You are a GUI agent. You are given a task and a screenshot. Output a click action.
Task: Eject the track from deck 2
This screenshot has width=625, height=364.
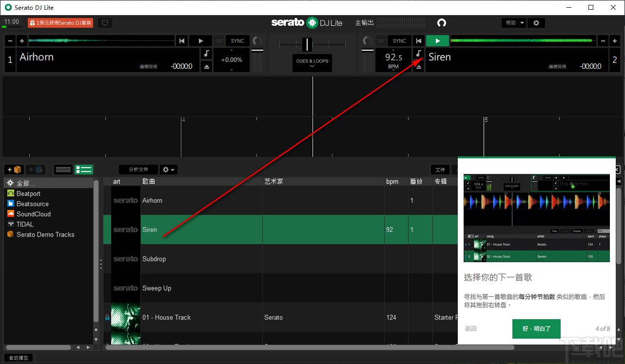(418, 67)
